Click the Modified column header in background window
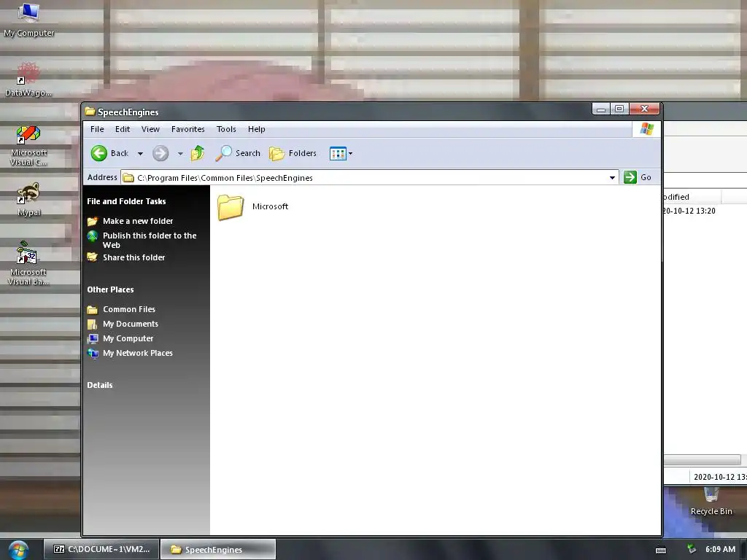747x560 pixels. tap(693, 197)
